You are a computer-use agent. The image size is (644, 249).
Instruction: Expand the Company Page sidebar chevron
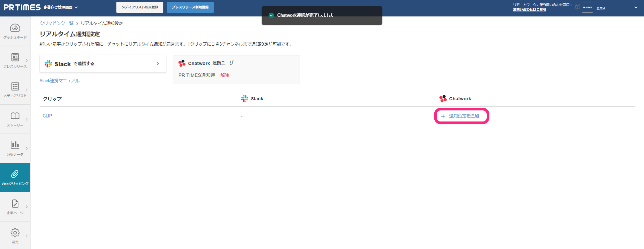pos(27,207)
